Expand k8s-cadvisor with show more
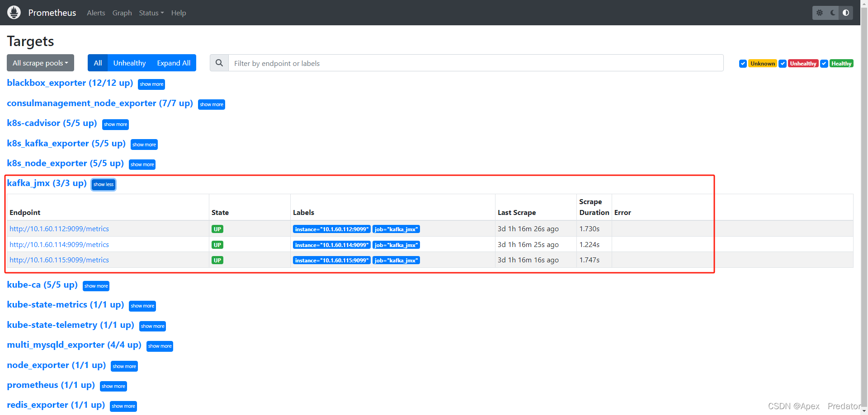Viewport: 868px width, 415px height. (x=115, y=124)
